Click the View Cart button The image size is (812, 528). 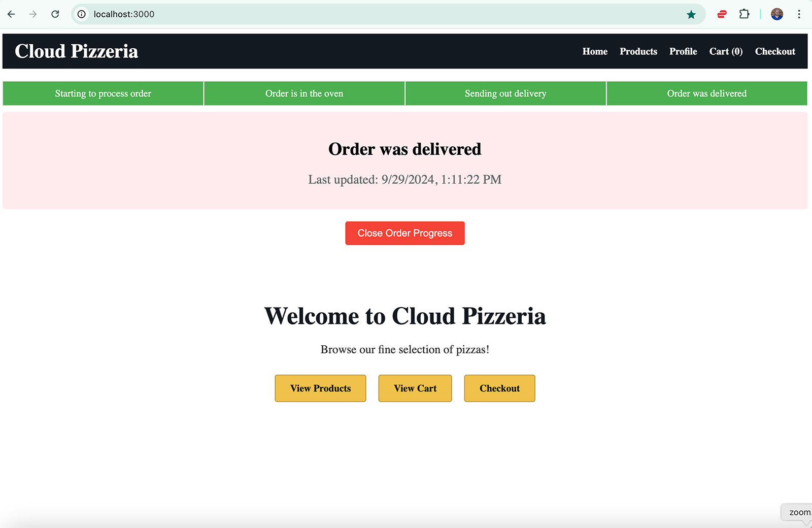pos(415,388)
